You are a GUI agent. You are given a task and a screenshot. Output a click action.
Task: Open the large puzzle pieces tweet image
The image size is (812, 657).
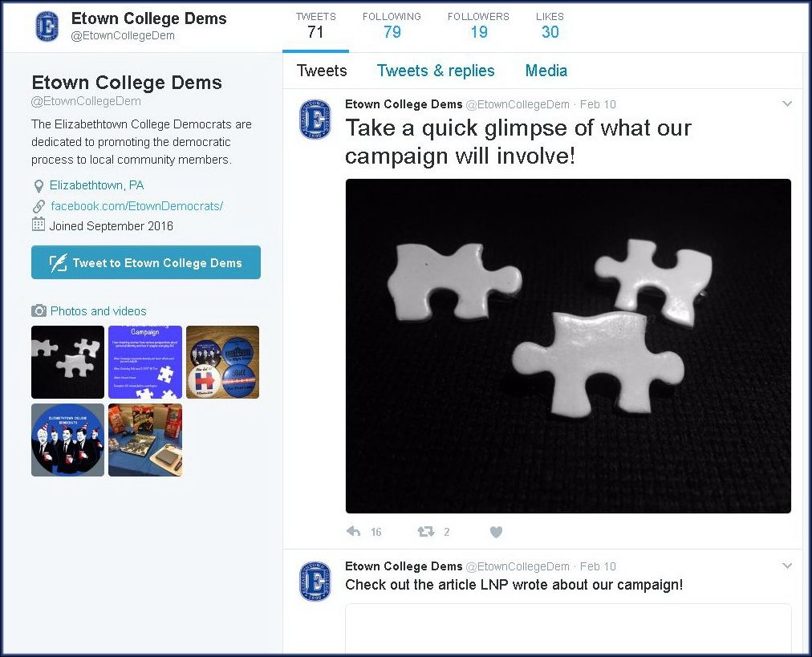point(568,346)
